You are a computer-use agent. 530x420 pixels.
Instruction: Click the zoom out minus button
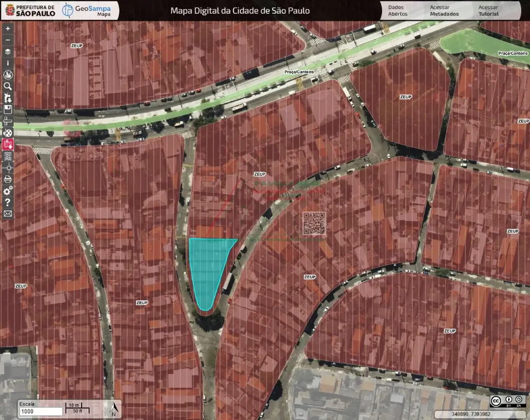point(8,40)
